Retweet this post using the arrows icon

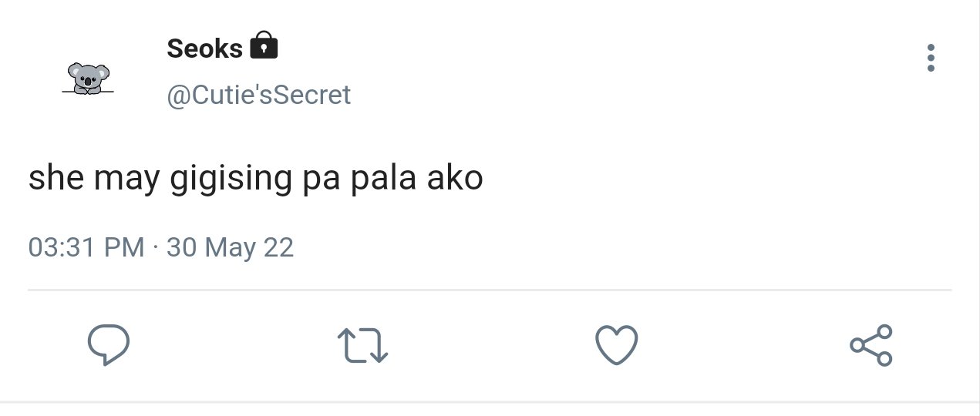point(363,346)
